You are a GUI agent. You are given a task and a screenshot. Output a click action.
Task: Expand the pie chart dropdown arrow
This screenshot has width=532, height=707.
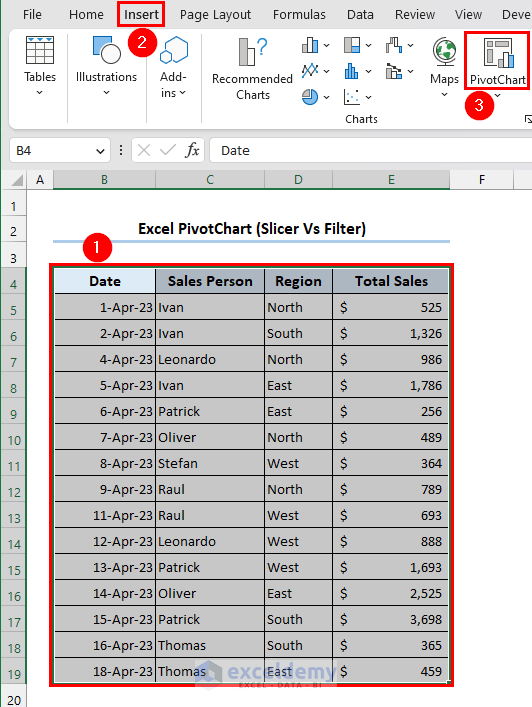pyautogui.click(x=326, y=97)
